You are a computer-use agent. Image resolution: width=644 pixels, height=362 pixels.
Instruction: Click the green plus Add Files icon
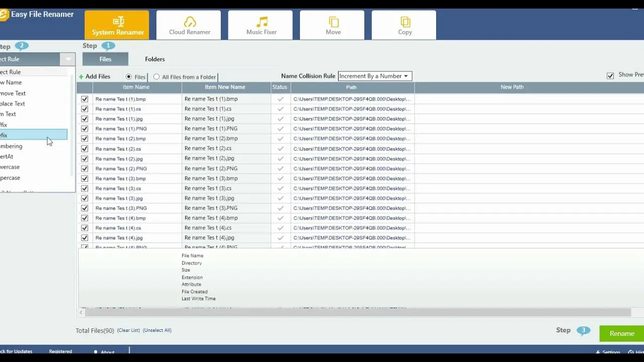pyautogui.click(x=81, y=77)
